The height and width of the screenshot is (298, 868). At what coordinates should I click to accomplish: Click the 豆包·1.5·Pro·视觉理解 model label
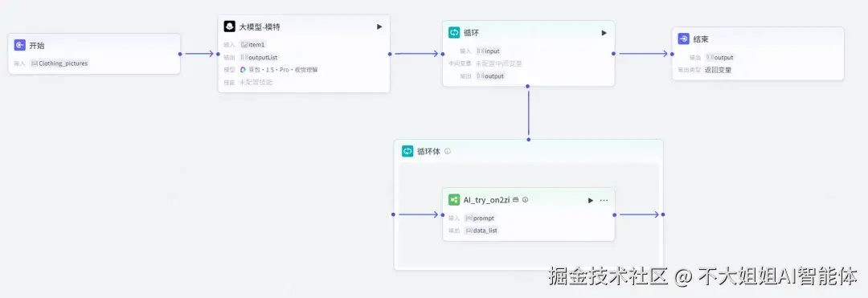(283, 70)
